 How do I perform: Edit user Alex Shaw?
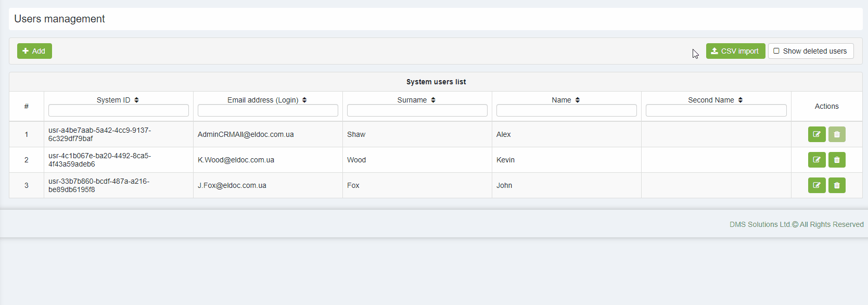click(x=816, y=134)
